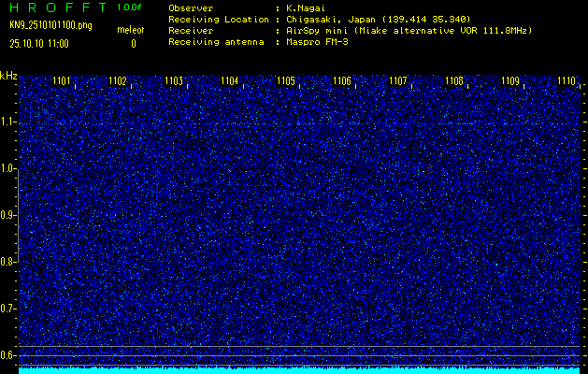Screen dimensions: 588x374
Task: Jump to the 1105 time marker
Action: point(286,81)
